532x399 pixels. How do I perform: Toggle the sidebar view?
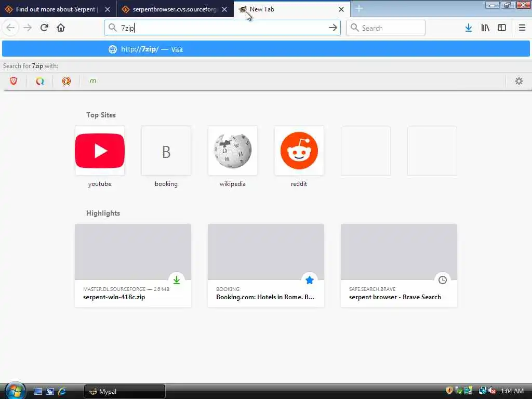coord(502,28)
